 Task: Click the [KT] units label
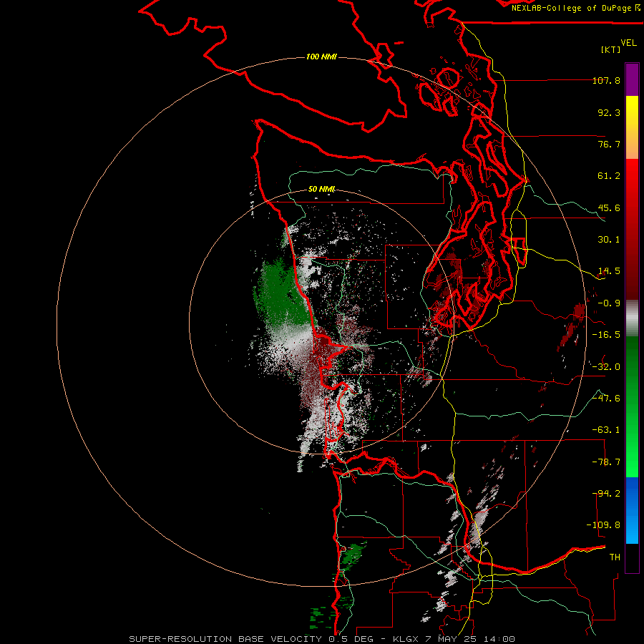(611, 49)
